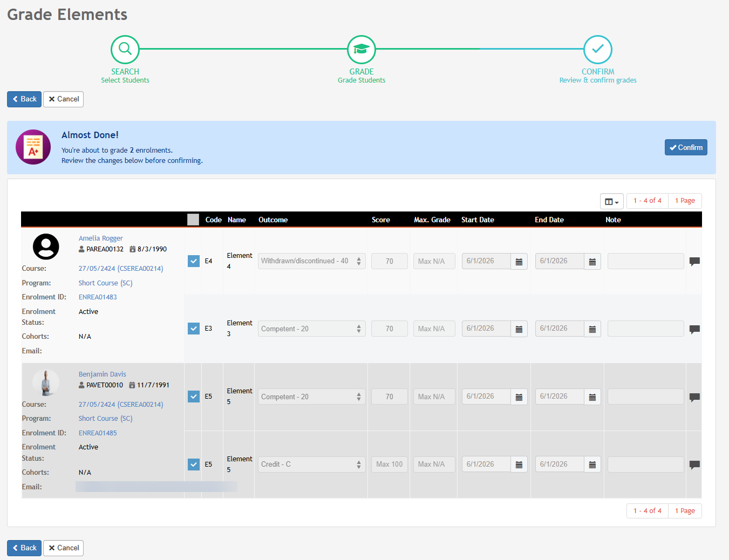Open Start Date calendar in Benjamin's Competent row
Viewport: 729px width, 560px height.
click(519, 397)
